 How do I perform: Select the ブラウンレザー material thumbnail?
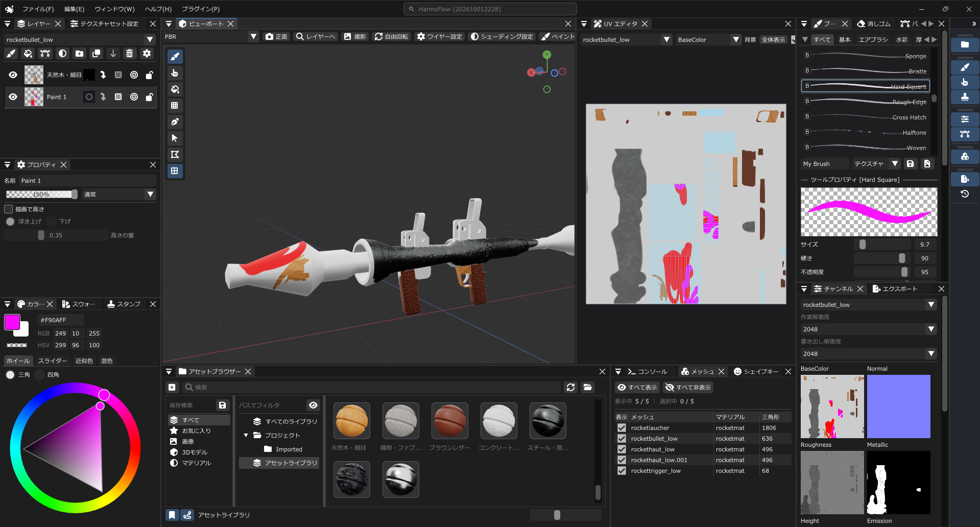pos(449,421)
